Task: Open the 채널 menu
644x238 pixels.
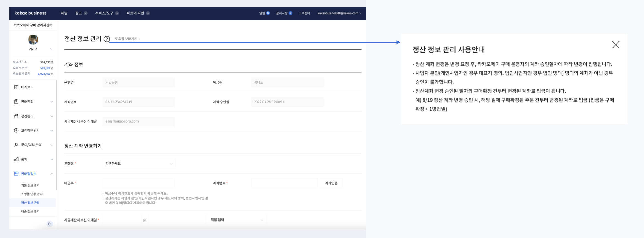Action: pos(64,13)
